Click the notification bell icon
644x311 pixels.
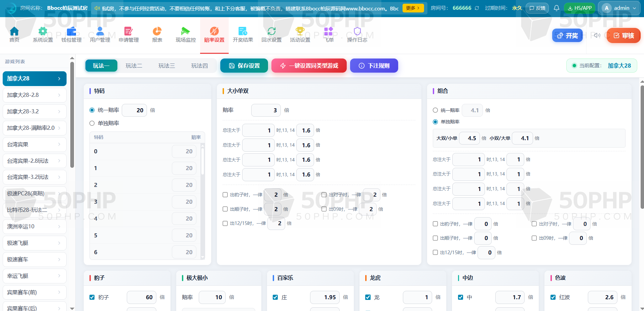(x=557, y=8)
